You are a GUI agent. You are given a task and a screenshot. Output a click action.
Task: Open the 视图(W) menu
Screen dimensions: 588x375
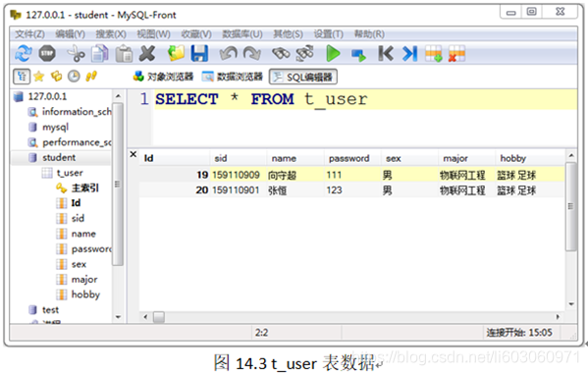[x=153, y=34]
